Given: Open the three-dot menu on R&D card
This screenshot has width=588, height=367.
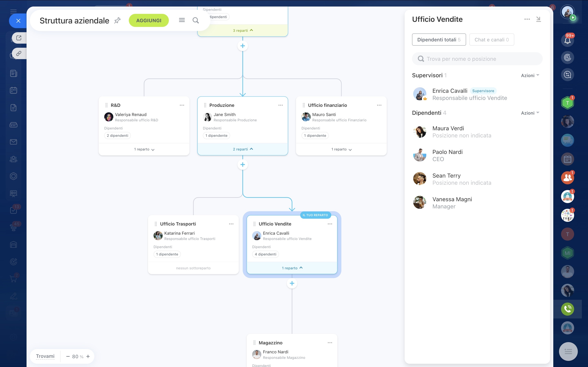Looking at the screenshot, I should [x=182, y=105].
